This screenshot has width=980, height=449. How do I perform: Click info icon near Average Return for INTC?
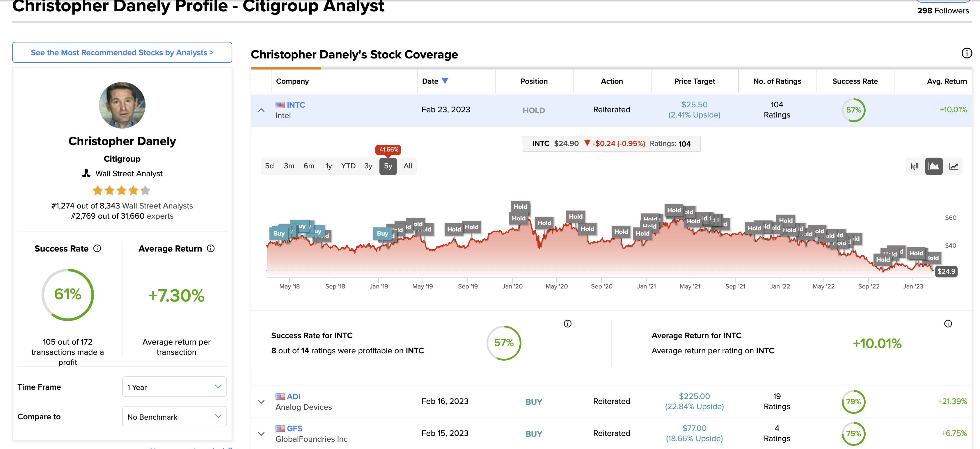[948, 324]
